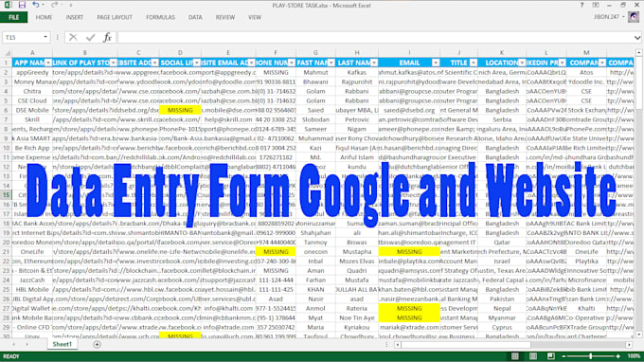
Task: Click vertical scrollbar up arrow
Action: coord(638,53)
